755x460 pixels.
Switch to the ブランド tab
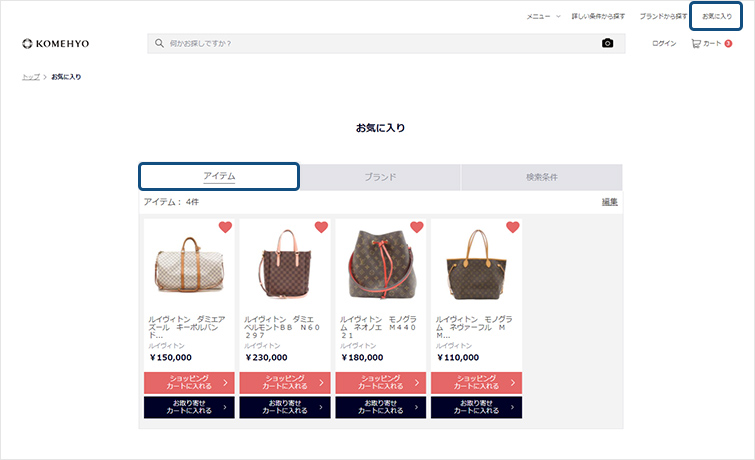380,177
